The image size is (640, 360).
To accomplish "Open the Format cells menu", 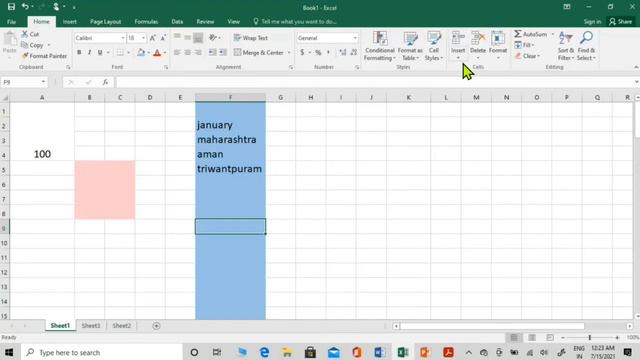I will [498, 45].
